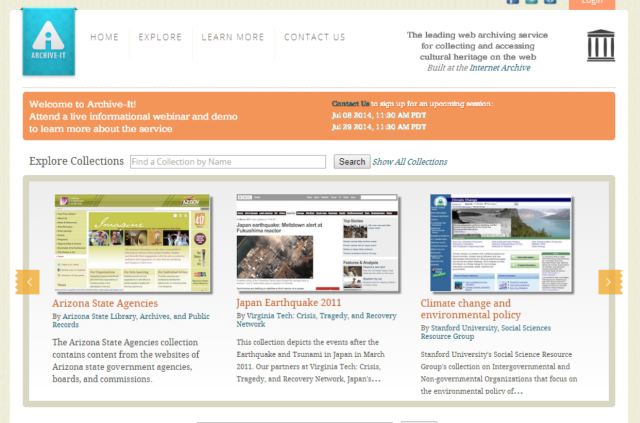This screenshot has height=423, width=640.
Task: Go to previous collections with left arrow
Action: pos(28,282)
